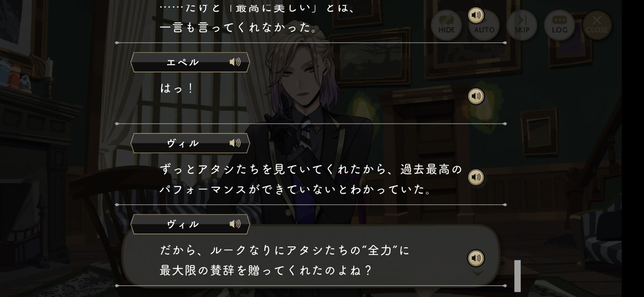Click the log scrollbar thumb

coord(517,276)
